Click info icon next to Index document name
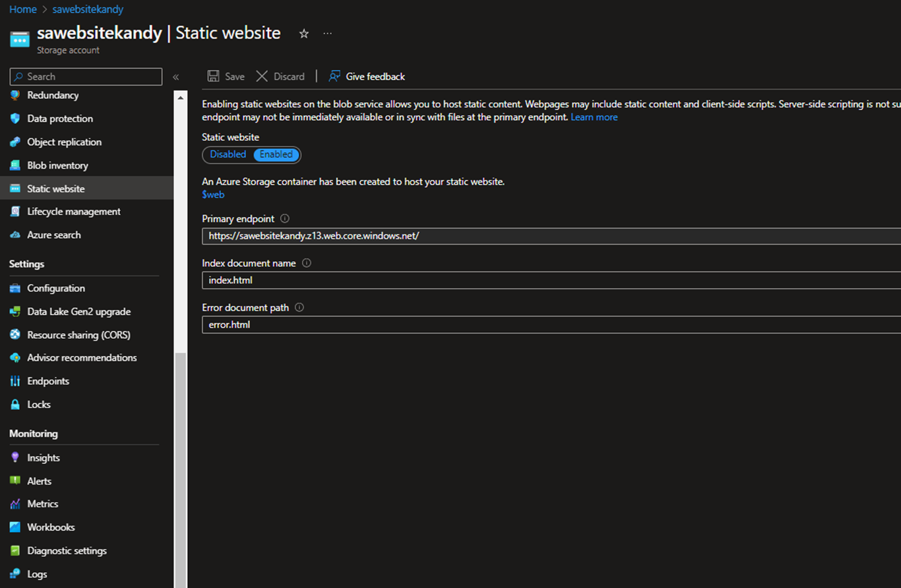Screen dimensions: 901x588 coord(307,263)
